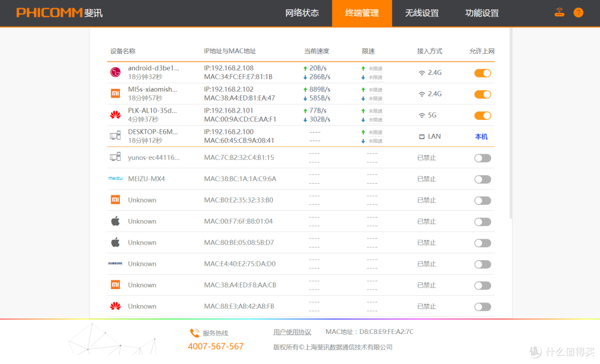
Task: Select the Samsung icon on the Unknown device row
Action: (116, 264)
